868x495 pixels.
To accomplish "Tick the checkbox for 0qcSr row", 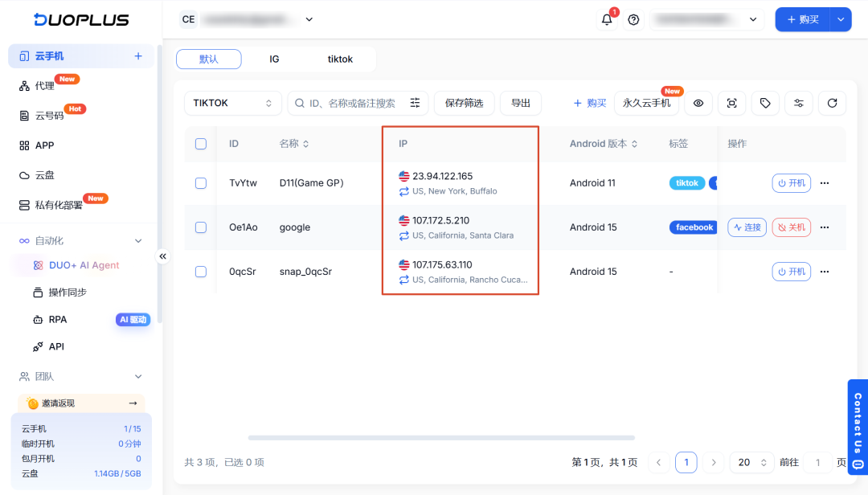I will click(x=201, y=272).
